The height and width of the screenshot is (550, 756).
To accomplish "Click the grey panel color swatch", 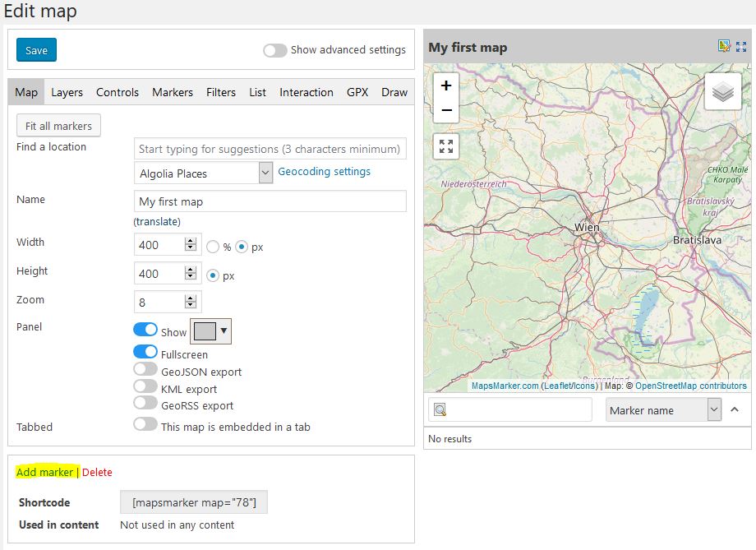I will (x=205, y=331).
